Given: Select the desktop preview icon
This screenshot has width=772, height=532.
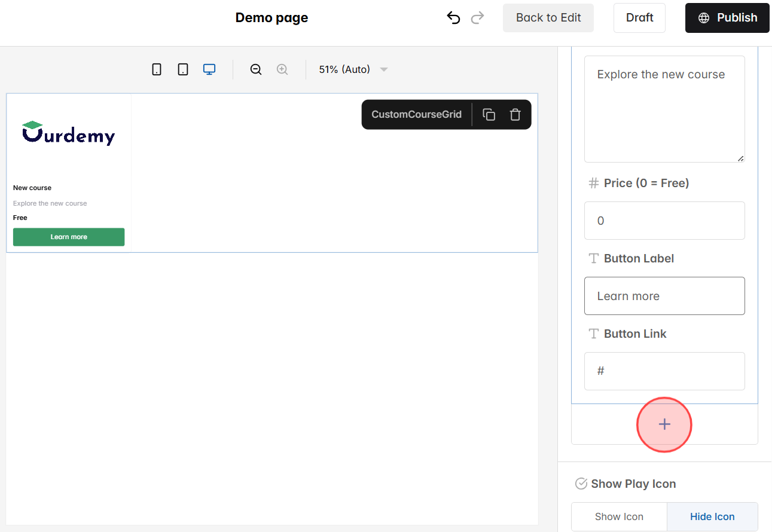Looking at the screenshot, I should (209, 69).
